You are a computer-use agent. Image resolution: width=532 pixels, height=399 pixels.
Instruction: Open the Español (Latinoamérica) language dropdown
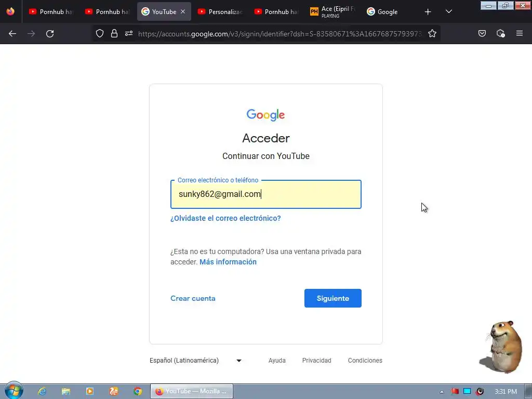point(196,361)
